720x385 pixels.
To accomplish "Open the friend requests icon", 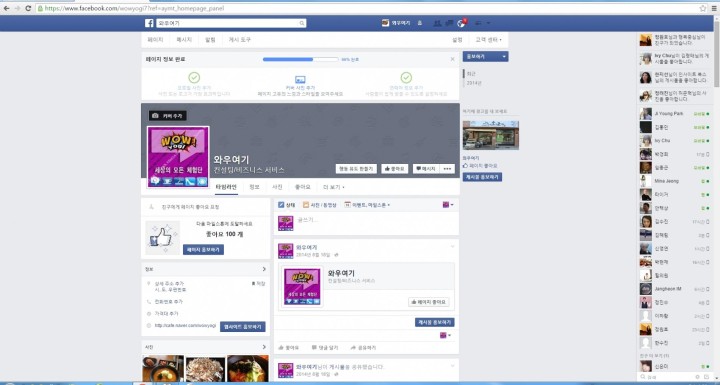I will 437,23.
